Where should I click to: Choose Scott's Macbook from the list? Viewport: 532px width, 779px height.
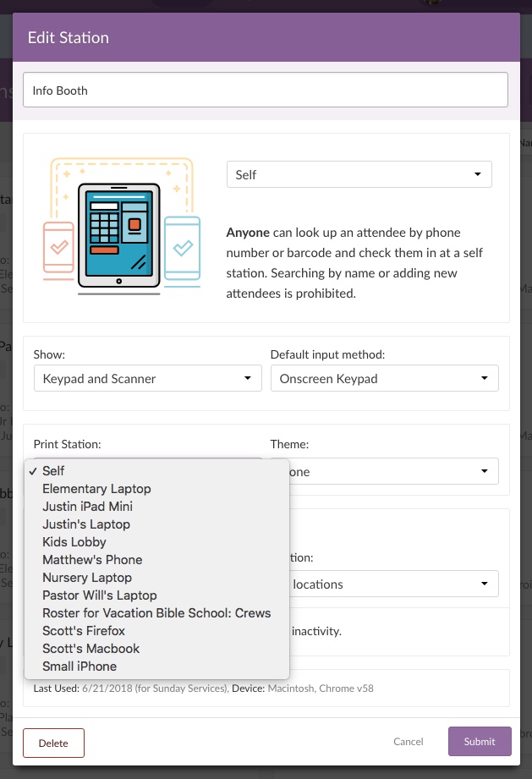(156, 649)
